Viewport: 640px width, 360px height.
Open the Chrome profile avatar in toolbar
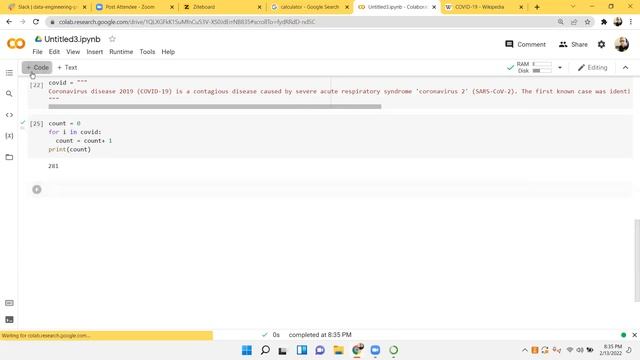pos(618,22)
